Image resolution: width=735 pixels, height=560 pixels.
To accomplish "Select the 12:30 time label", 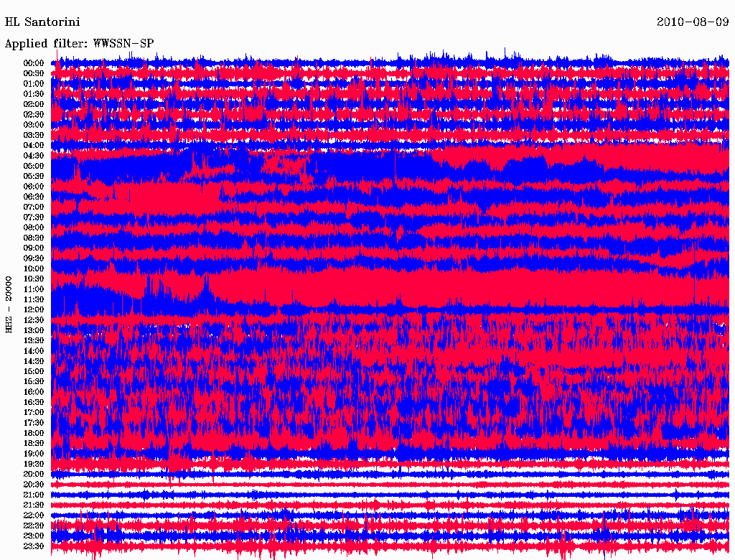I will 33,320.
